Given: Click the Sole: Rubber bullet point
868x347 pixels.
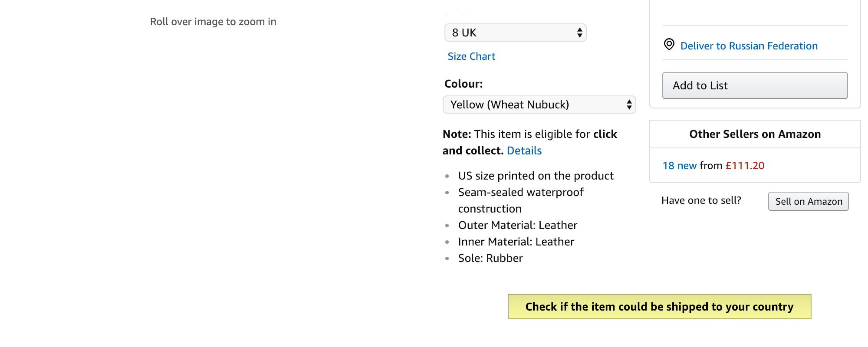Looking at the screenshot, I should coord(490,258).
